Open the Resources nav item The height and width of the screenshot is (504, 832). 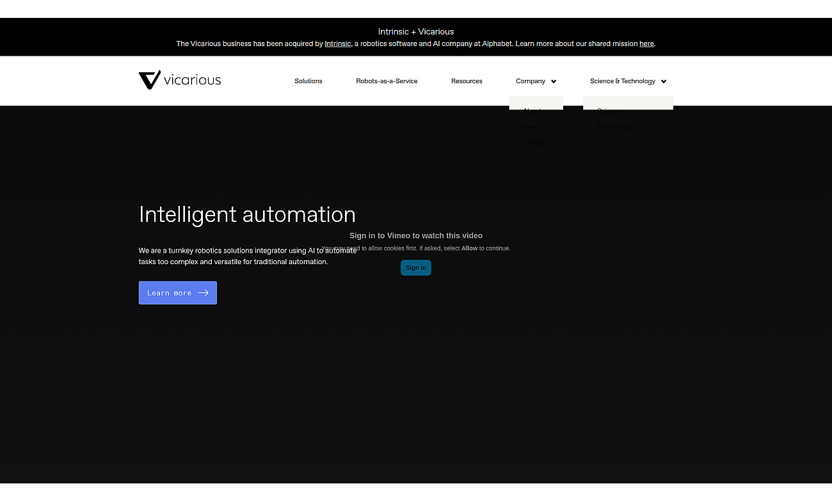(467, 81)
